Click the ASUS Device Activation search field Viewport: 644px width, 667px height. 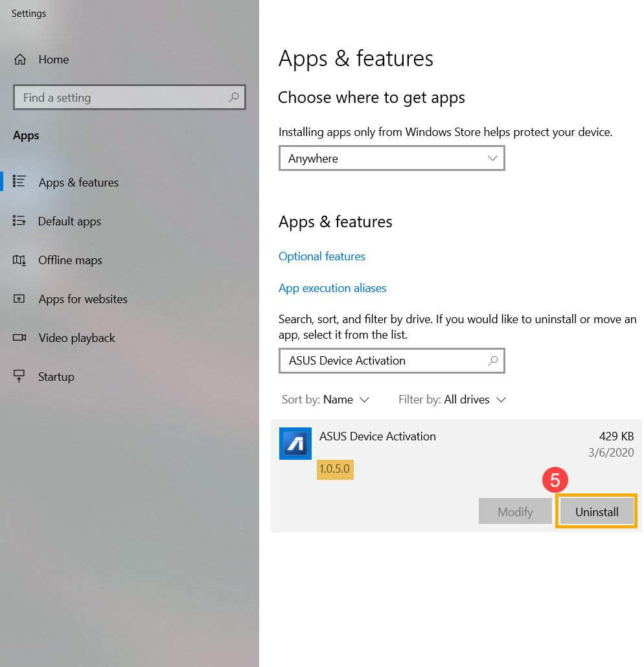[x=391, y=361]
